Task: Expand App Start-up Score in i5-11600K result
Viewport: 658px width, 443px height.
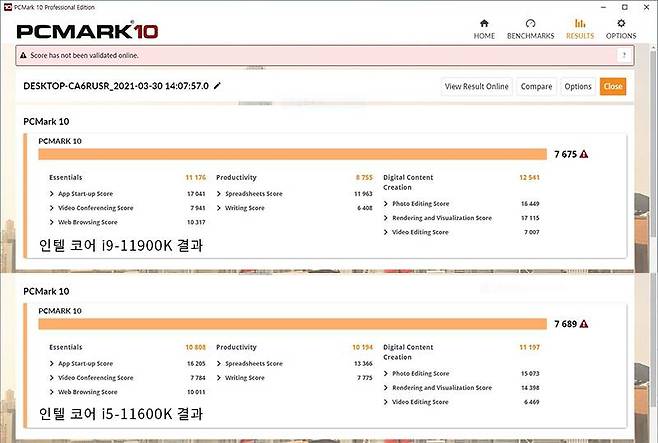Action: (52, 364)
